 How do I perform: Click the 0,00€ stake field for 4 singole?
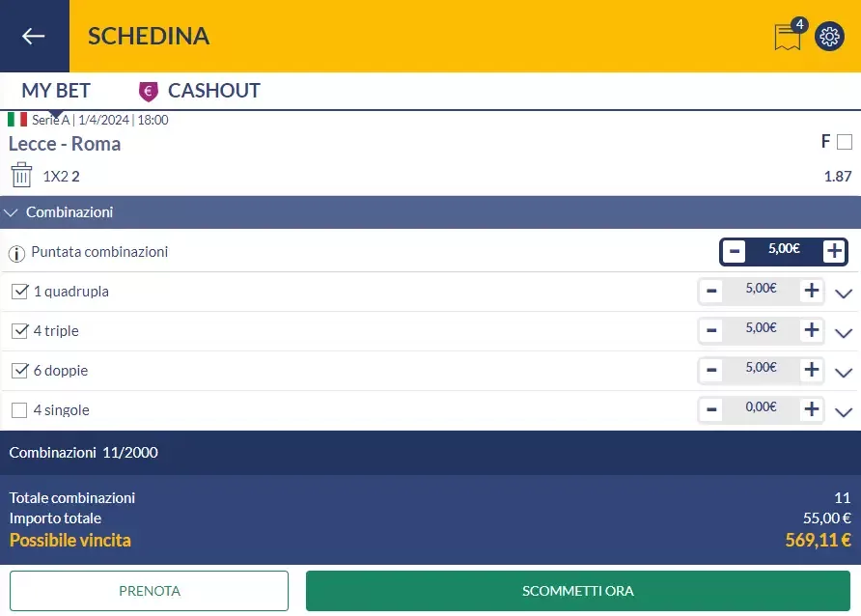pos(762,408)
